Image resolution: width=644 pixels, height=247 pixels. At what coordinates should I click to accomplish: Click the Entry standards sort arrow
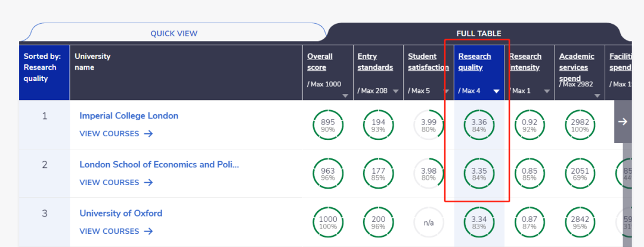point(395,91)
